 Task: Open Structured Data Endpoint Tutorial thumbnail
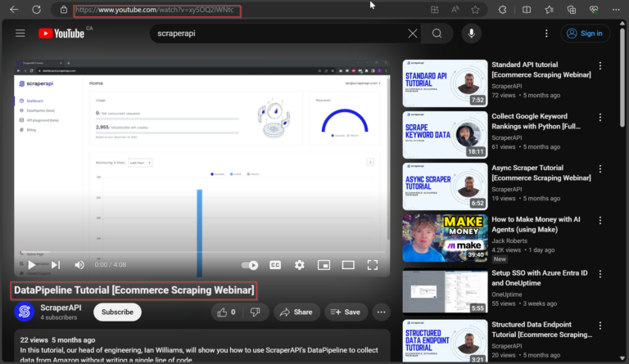point(445,341)
